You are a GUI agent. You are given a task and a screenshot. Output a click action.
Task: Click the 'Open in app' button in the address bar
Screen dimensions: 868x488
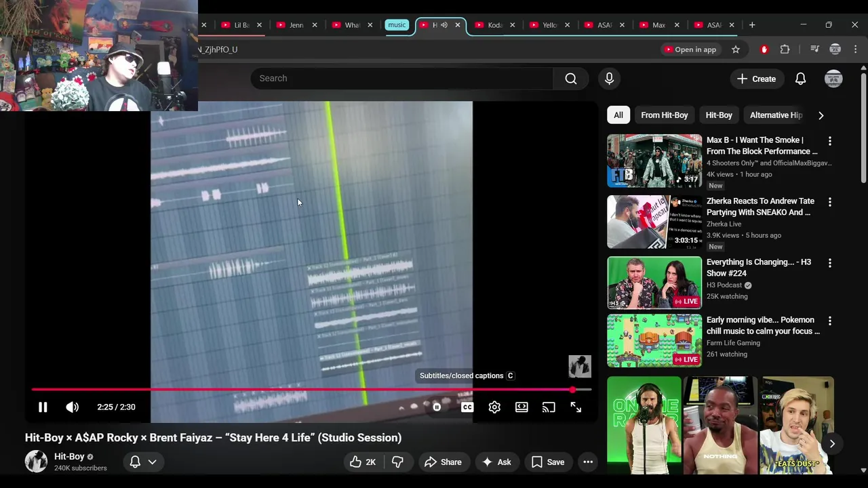coord(690,49)
